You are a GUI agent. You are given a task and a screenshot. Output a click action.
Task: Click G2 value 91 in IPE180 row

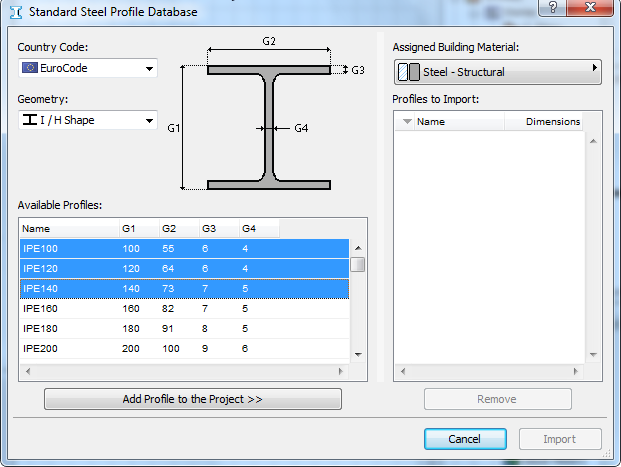point(168,328)
